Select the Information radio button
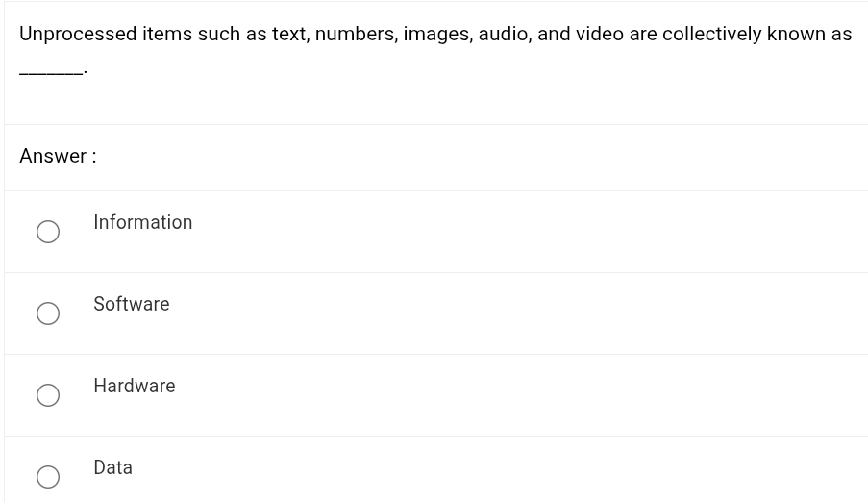 [x=48, y=232]
